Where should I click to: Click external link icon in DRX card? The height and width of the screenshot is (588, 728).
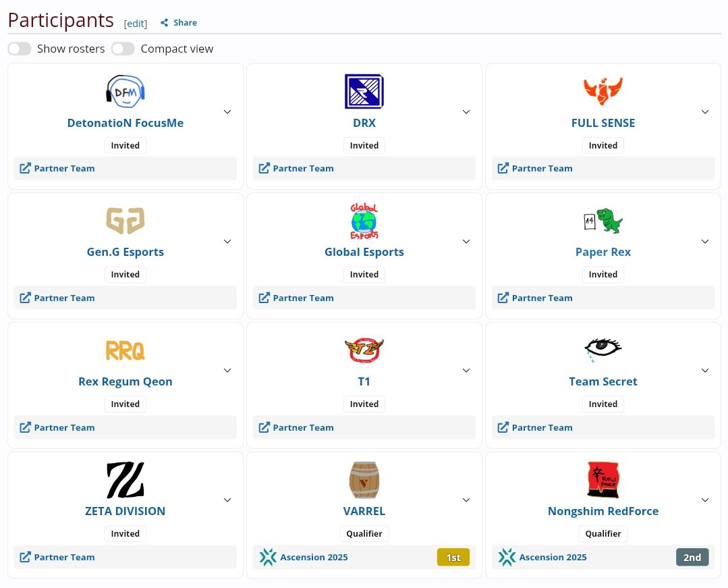pyautogui.click(x=264, y=168)
